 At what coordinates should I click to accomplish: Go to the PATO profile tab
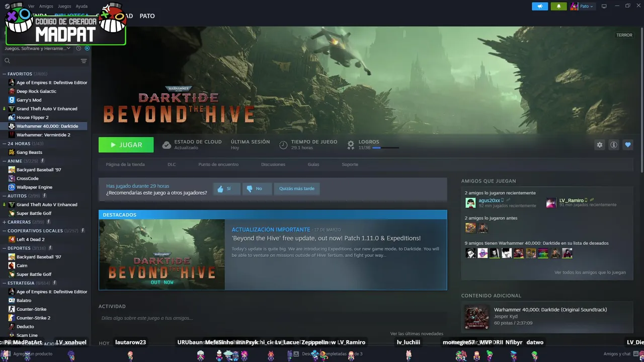click(147, 16)
